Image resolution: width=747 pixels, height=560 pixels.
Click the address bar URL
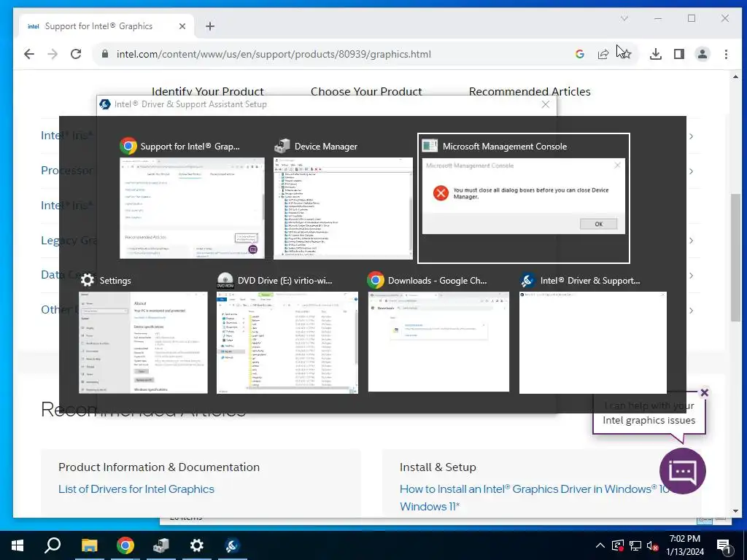[x=274, y=54]
